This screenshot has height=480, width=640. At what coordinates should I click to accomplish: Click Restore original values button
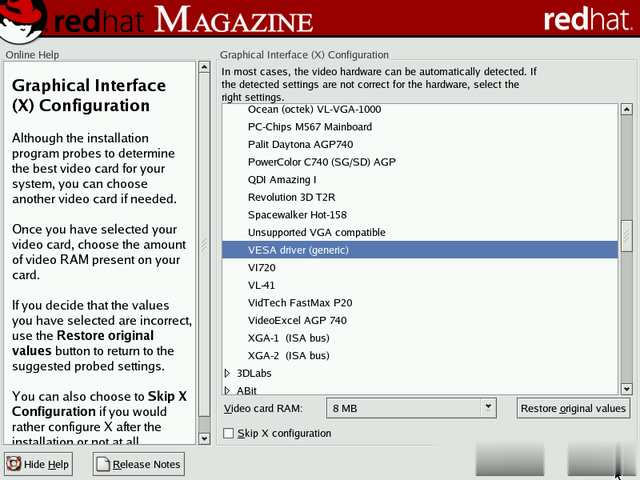tap(573, 408)
